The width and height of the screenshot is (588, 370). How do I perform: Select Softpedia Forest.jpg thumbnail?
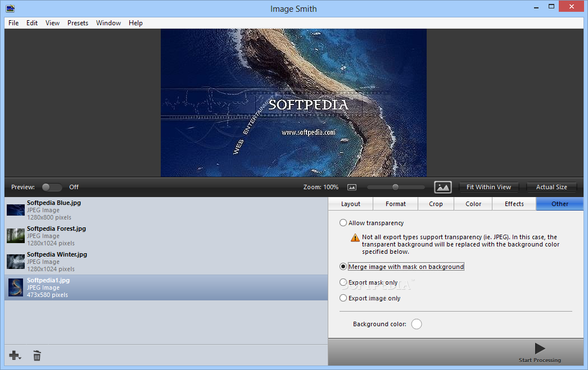coord(16,236)
